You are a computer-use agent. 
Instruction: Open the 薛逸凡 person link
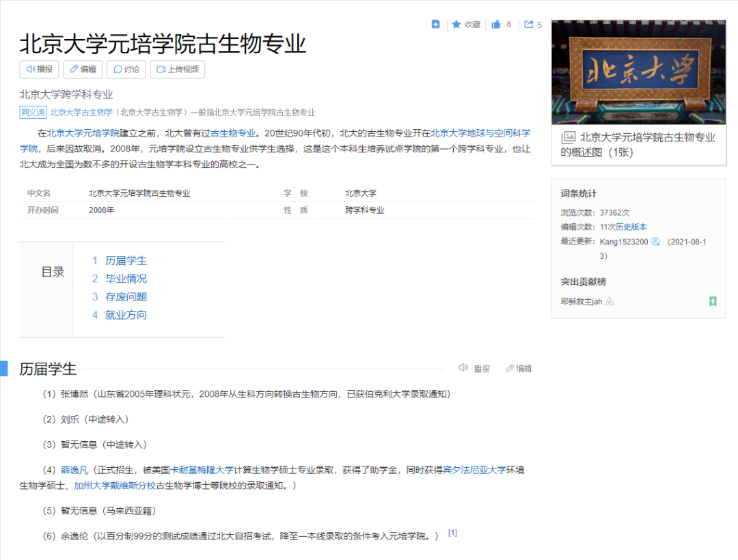point(74,470)
